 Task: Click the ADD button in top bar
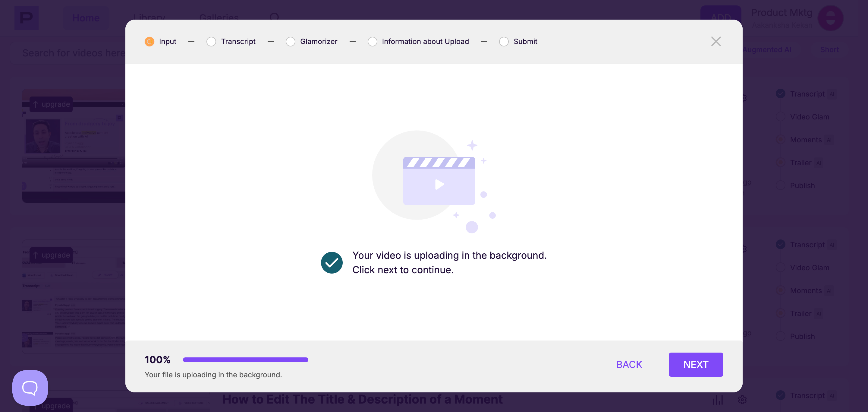(x=720, y=17)
